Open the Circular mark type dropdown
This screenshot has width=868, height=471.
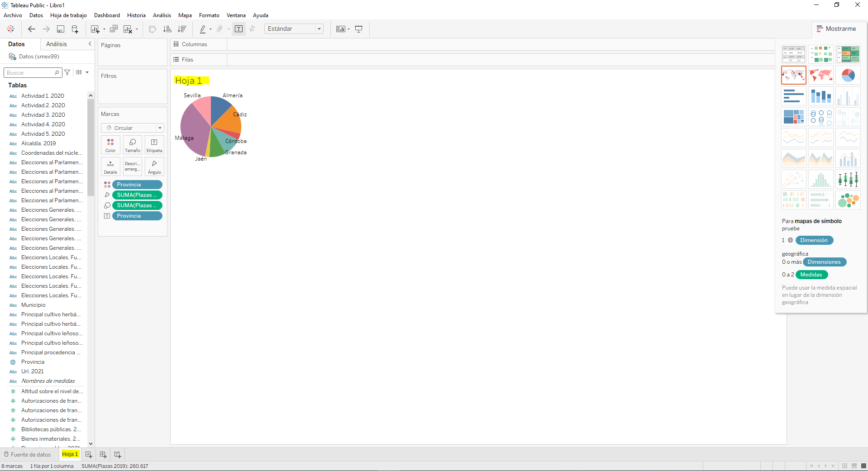coord(132,128)
